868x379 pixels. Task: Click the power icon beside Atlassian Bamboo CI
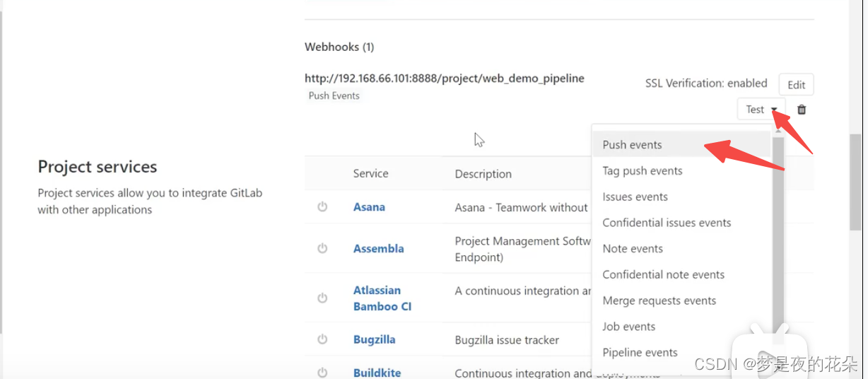[x=322, y=298]
